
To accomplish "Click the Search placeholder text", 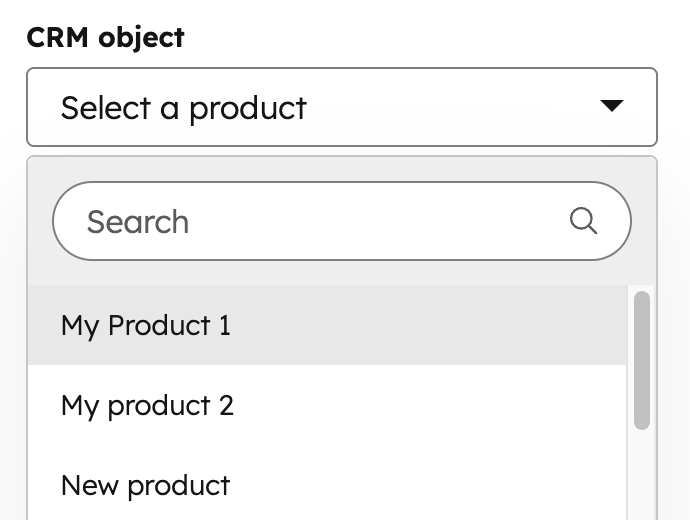I will [138, 221].
